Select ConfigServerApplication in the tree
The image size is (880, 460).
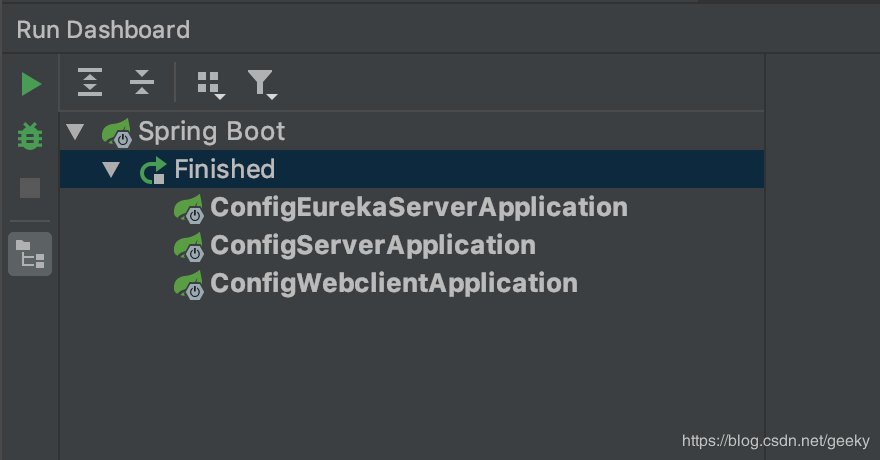[372, 246]
